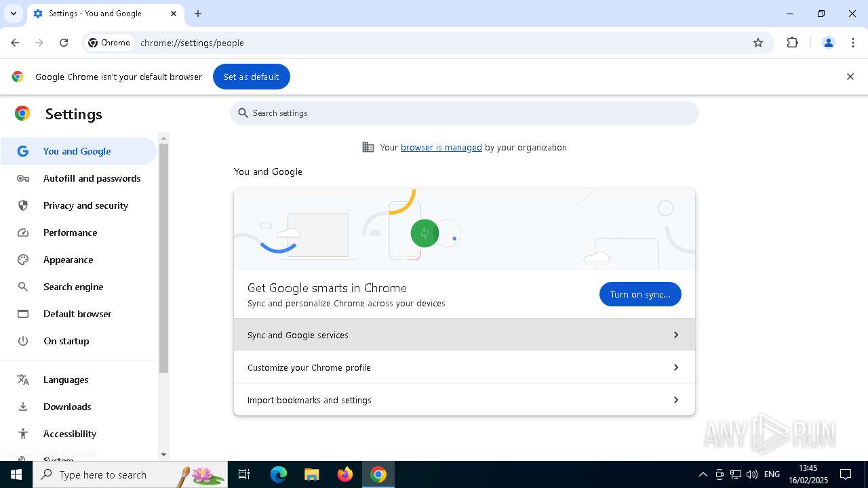Click the palette Appearance icon

(23, 260)
